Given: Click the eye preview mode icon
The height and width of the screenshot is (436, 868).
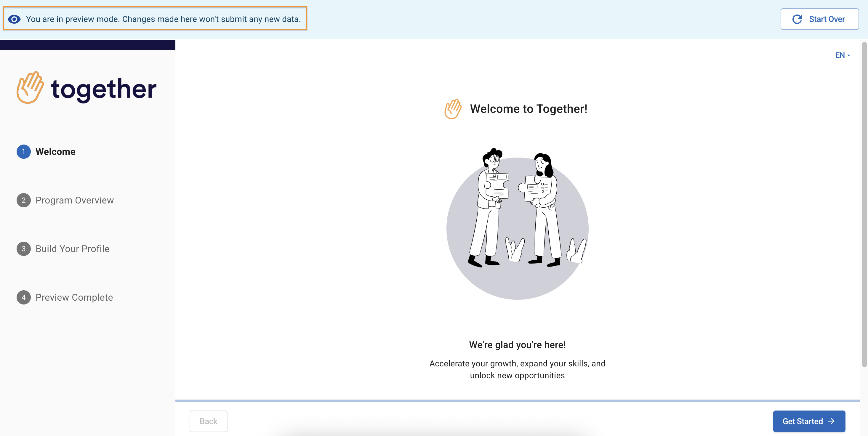Looking at the screenshot, I should pos(14,19).
